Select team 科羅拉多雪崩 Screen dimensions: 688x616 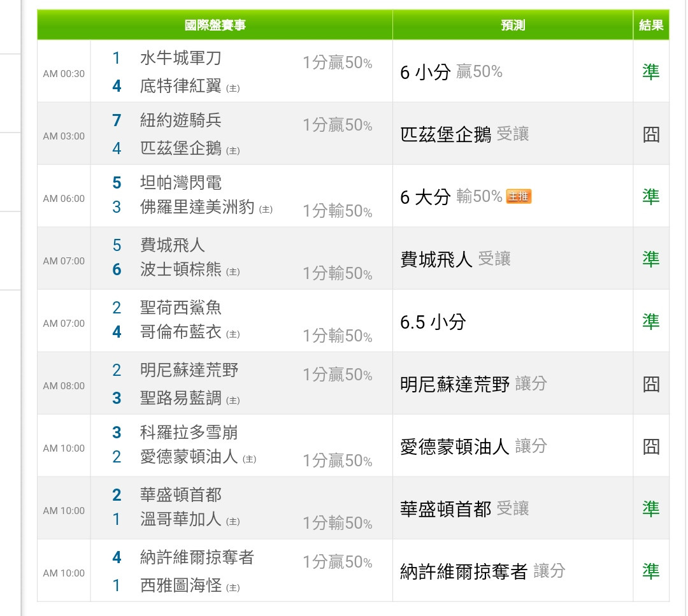[189, 432]
